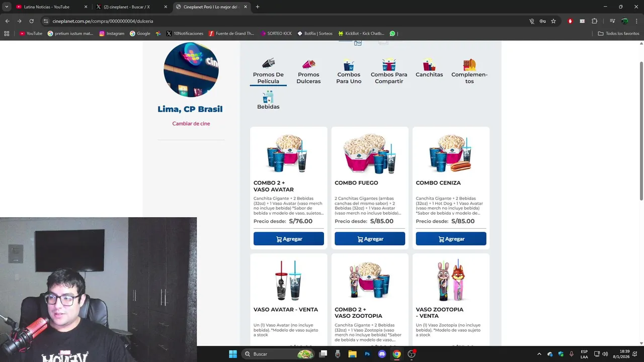Open the Apps grid in bookmarks bar

pyautogui.click(x=7, y=34)
